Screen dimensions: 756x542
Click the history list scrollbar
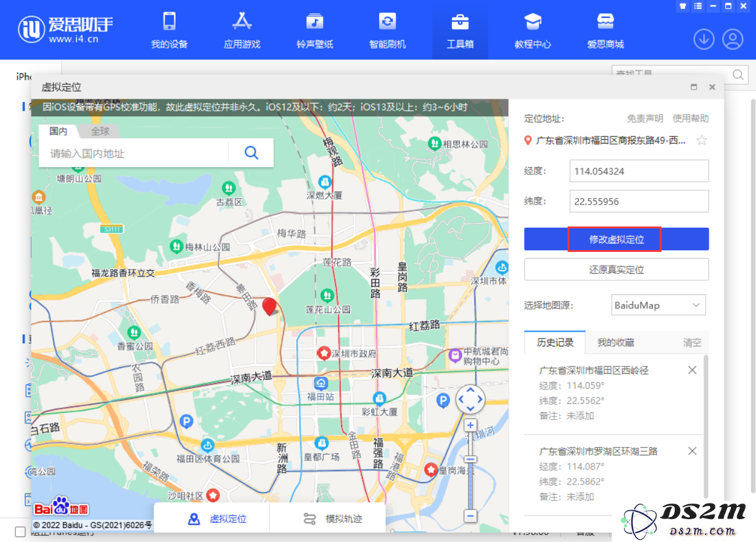(x=706, y=426)
